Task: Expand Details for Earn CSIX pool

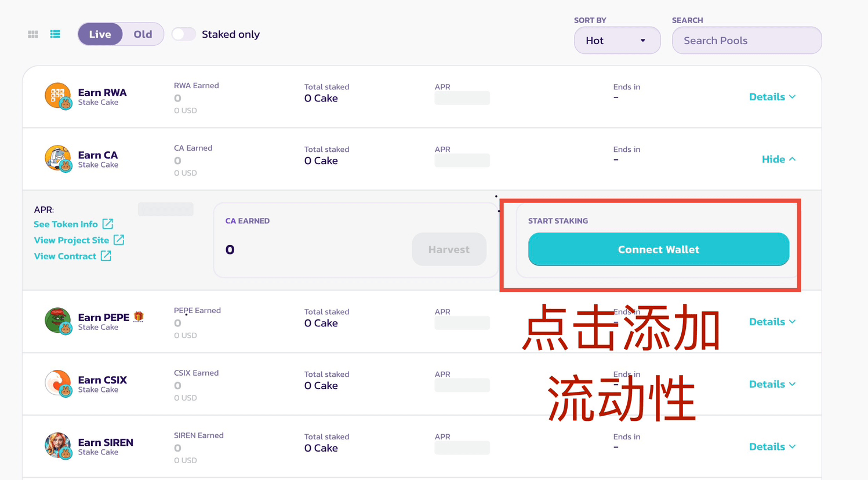Action: [772, 384]
